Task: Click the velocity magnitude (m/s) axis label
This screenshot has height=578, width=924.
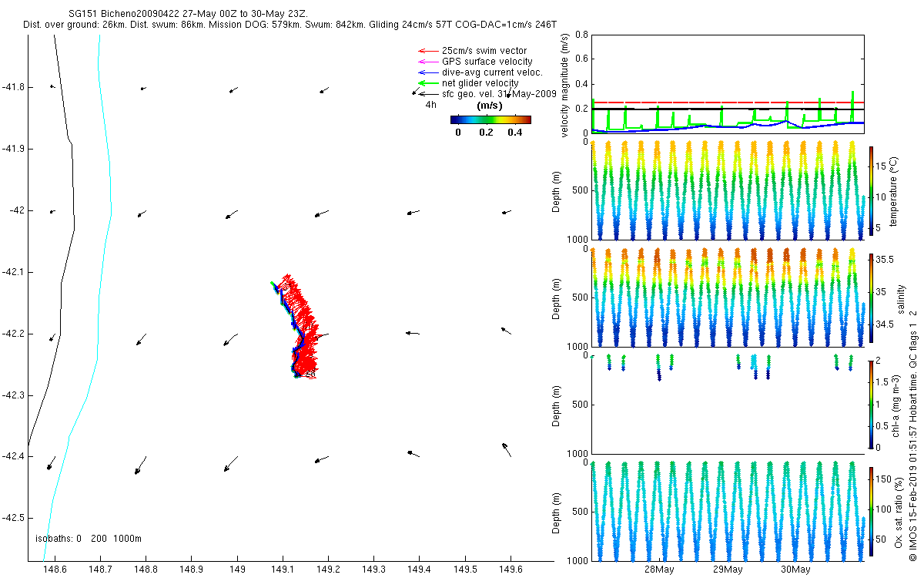Action: [x=566, y=86]
